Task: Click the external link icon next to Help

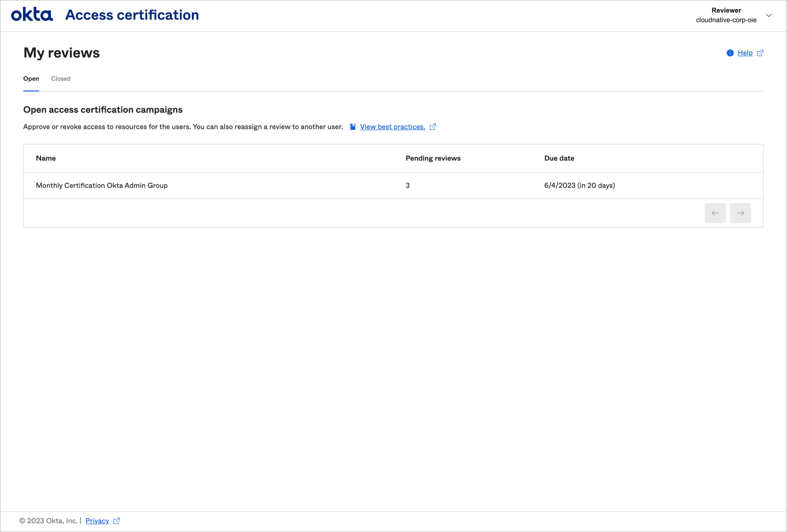Action: (x=760, y=53)
